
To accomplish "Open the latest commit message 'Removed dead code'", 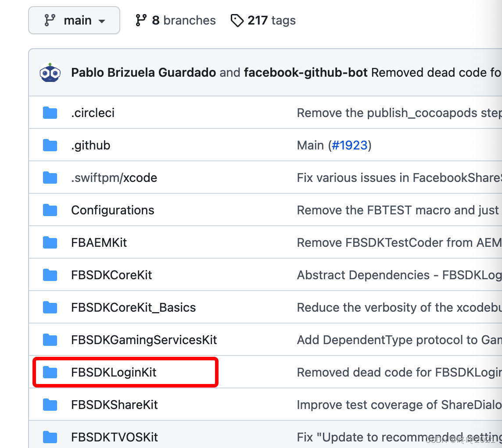I will (436, 73).
